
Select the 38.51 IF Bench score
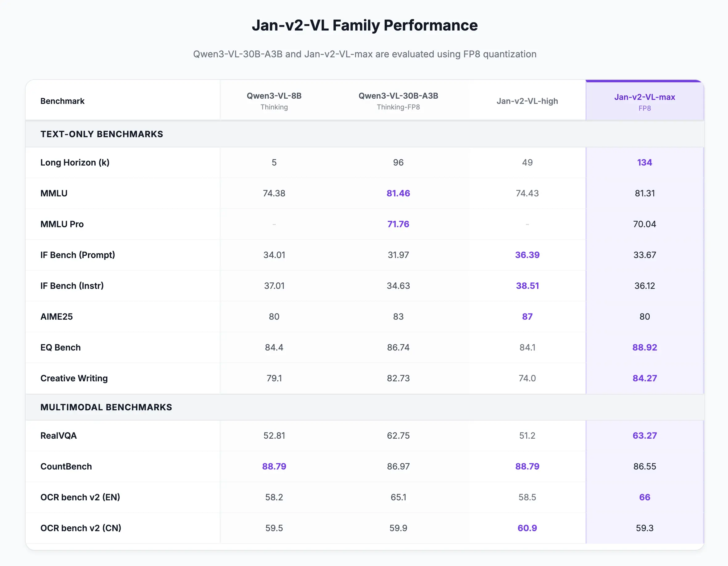pos(527,286)
